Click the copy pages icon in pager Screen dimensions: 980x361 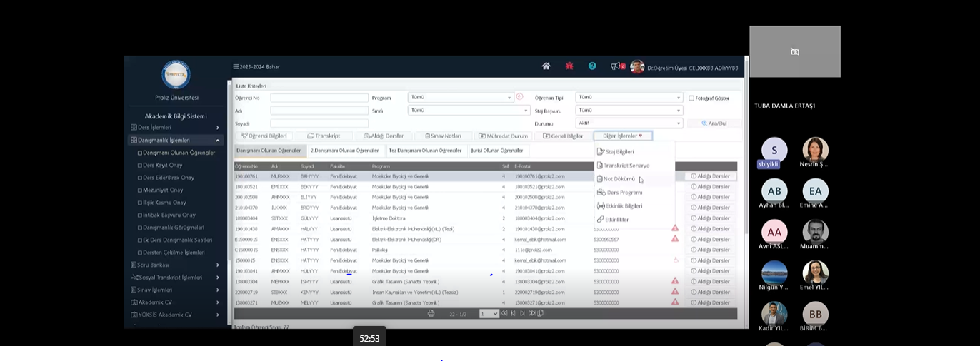[x=541, y=313]
